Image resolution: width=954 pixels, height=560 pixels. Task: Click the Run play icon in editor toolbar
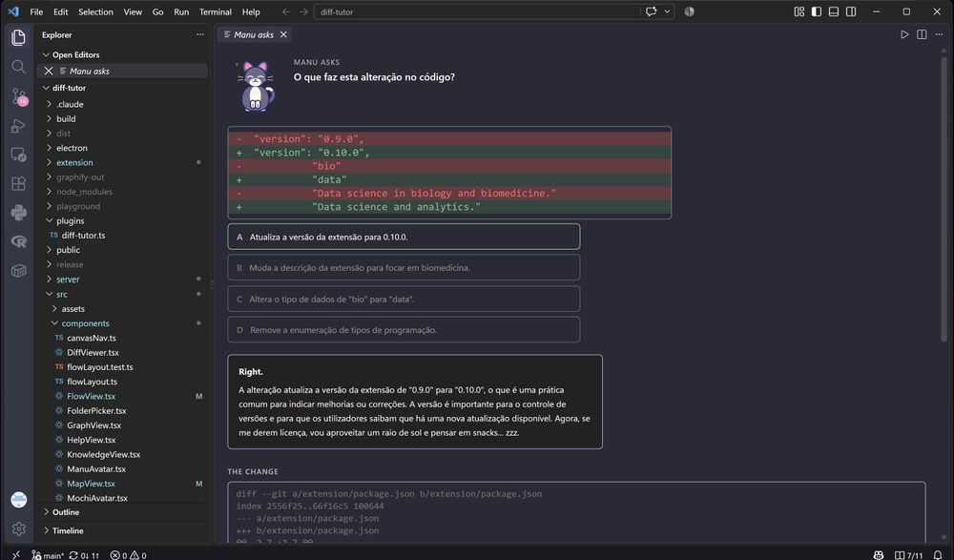tap(904, 34)
